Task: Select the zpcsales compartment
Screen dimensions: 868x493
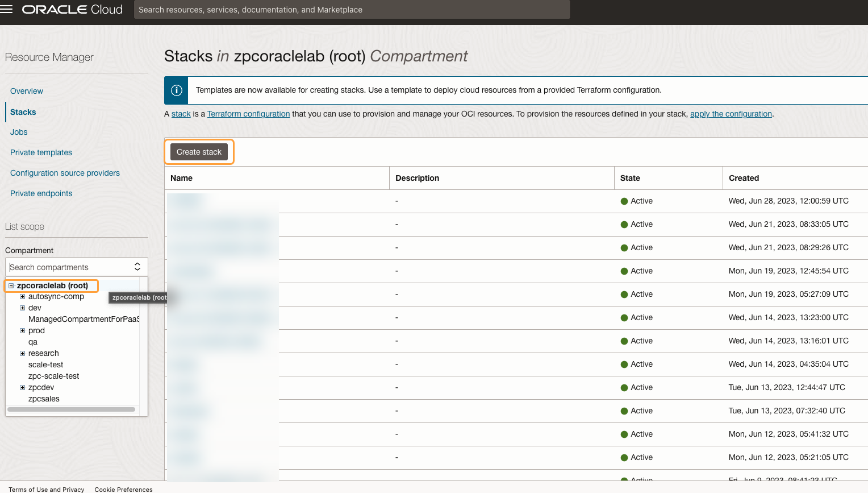Action: 44,399
